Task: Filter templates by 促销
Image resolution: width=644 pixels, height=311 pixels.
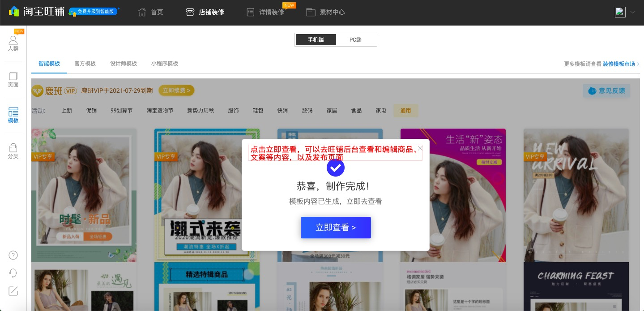Action: [91, 110]
